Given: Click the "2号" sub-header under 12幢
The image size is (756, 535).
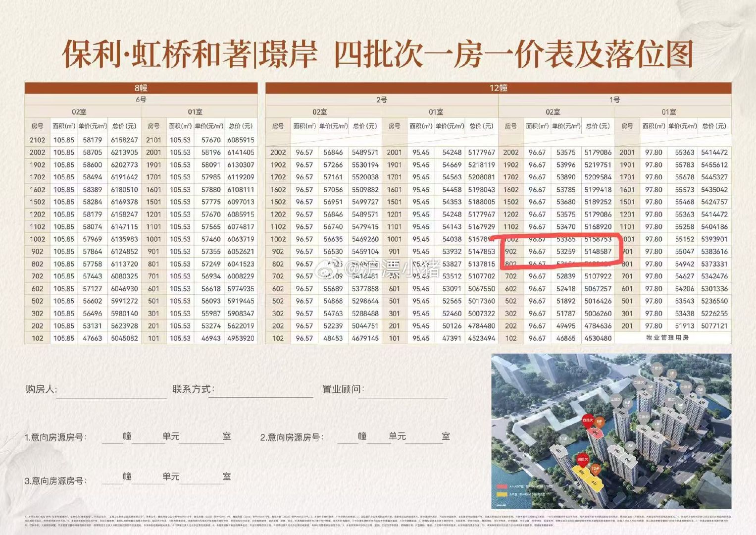Looking at the screenshot, I should pos(382,100).
